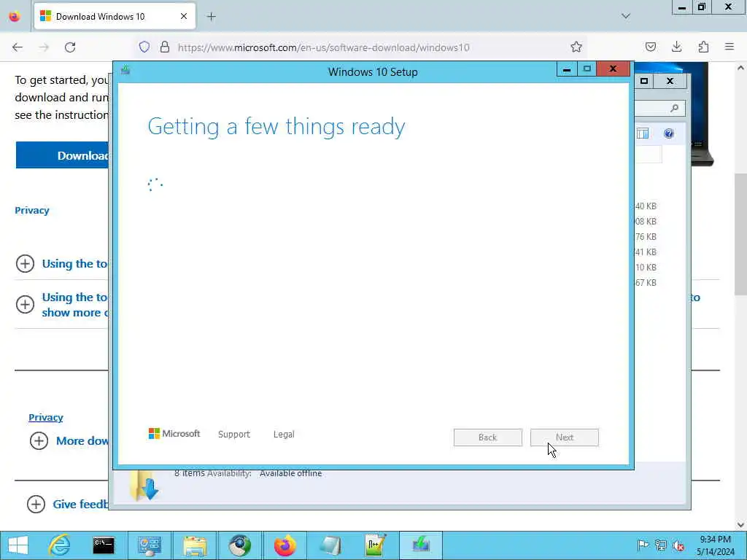Screen dimensions: 747x560
Task: Save page to Pocket icon
Action: click(x=651, y=47)
